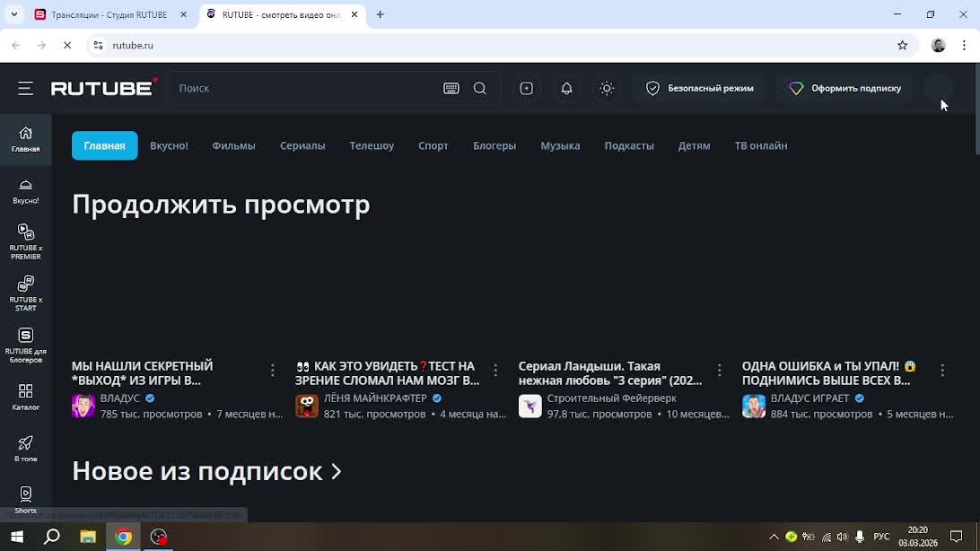980x551 pixels.
Task: Toggle the light/dark theme sun icon
Action: [607, 88]
